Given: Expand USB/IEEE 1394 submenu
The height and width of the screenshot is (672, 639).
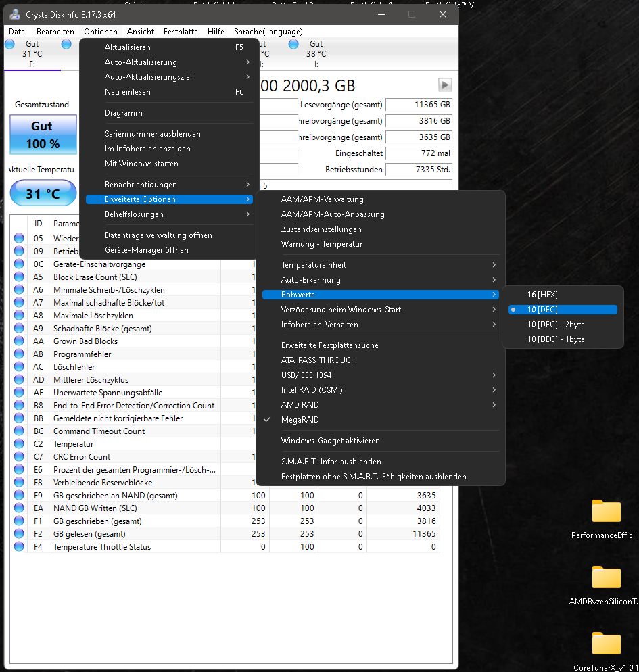Looking at the screenshot, I should pyautogui.click(x=381, y=375).
